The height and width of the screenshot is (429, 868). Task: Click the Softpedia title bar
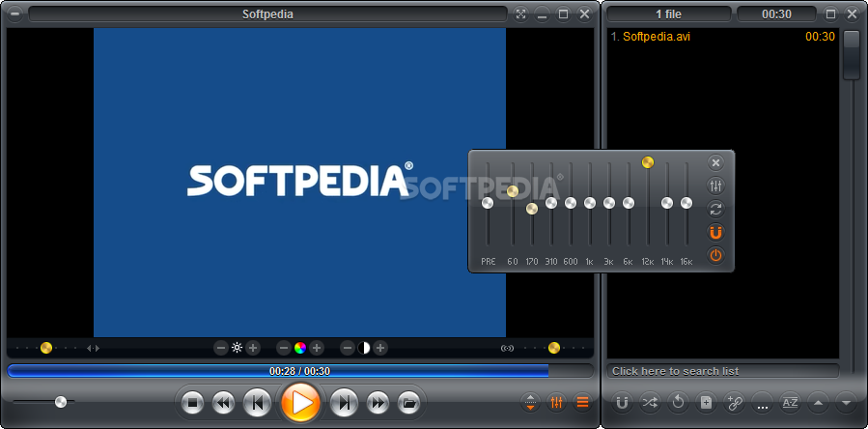(267, 14)
